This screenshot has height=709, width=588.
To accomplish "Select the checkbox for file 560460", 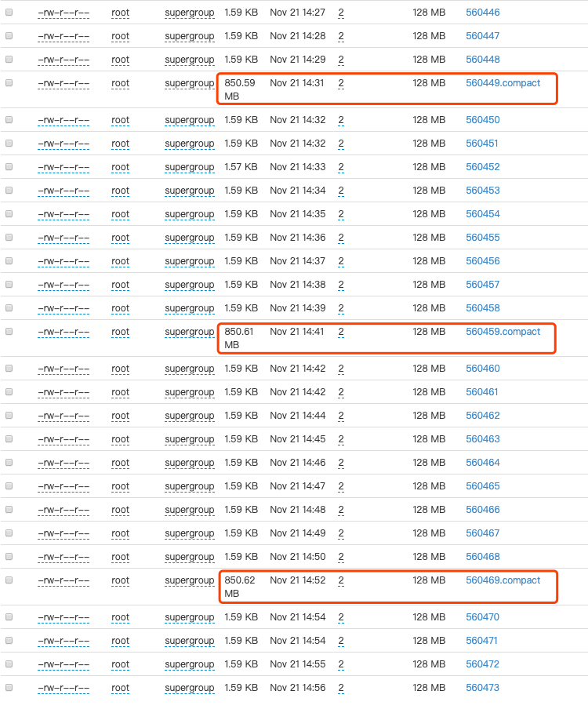I will coord(9,369).
